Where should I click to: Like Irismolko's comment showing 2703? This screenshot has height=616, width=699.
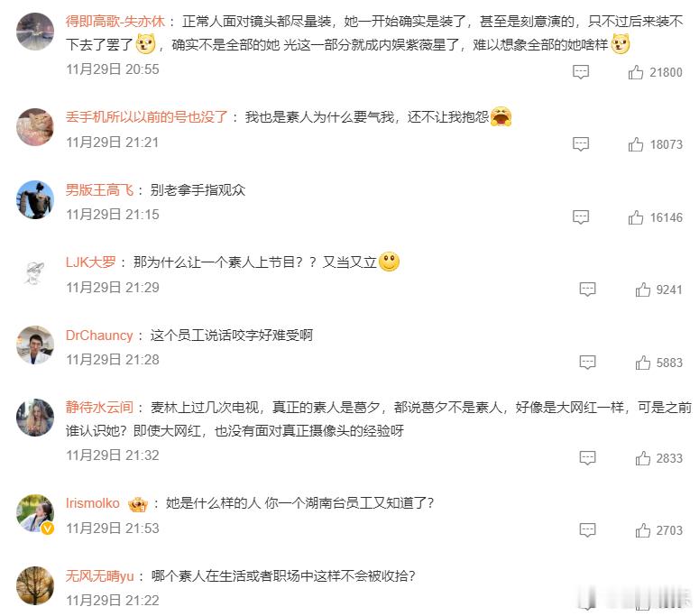tap(643, 530)
